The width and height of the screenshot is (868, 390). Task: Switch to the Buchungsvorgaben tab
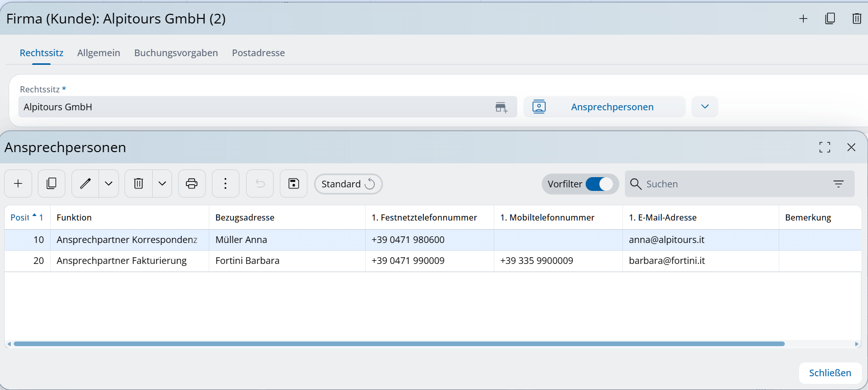pos(176,53)
